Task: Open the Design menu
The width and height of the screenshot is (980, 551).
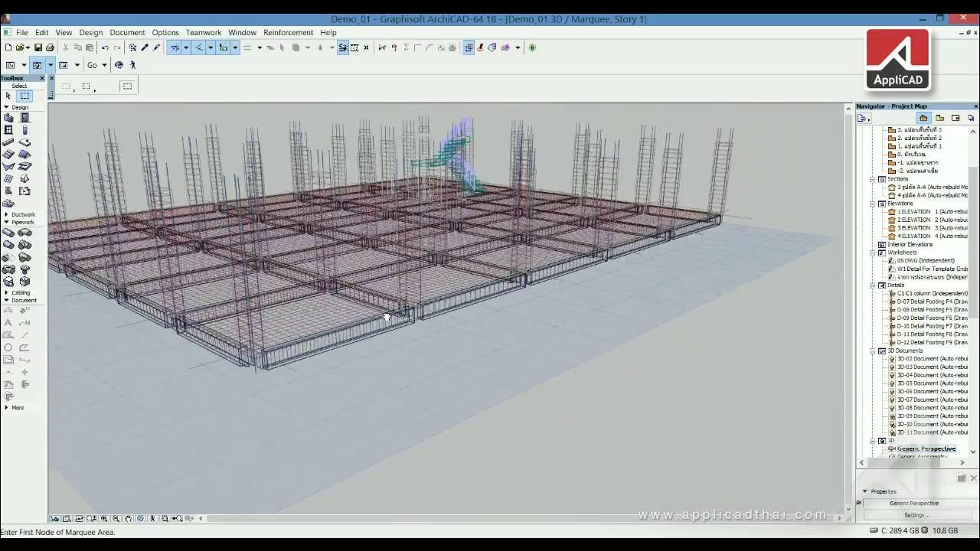Action: coord(90,32)
